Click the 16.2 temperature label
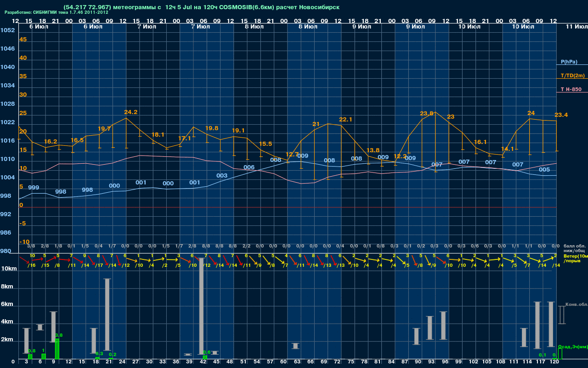Screen dimensions: 588x368 click(51, 142)
